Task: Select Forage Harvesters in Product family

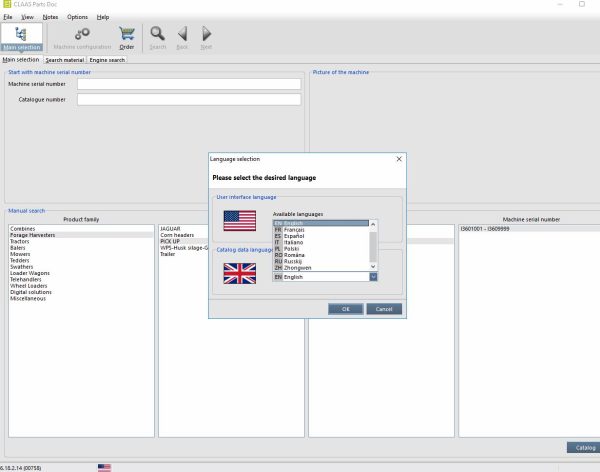Action: click(x=81, y=235)
